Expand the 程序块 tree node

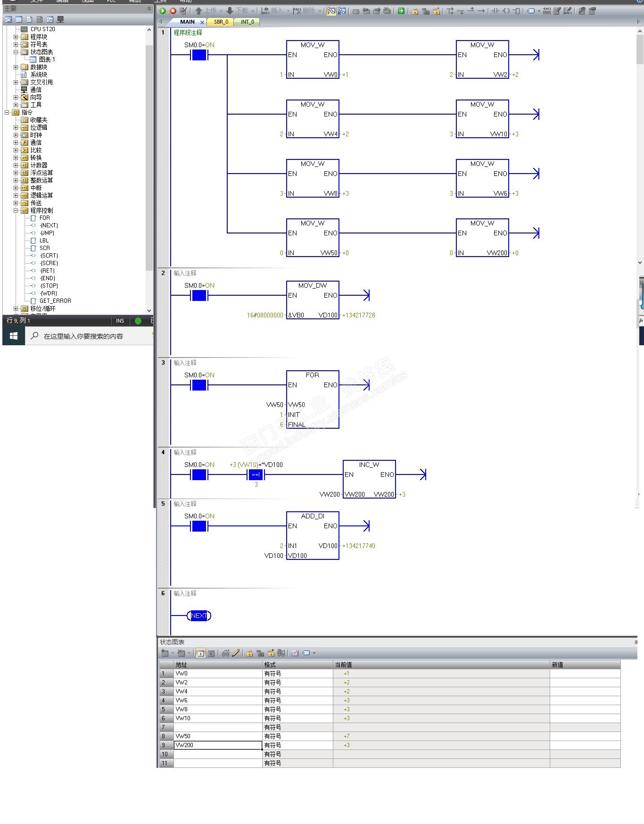coord(16,37)
